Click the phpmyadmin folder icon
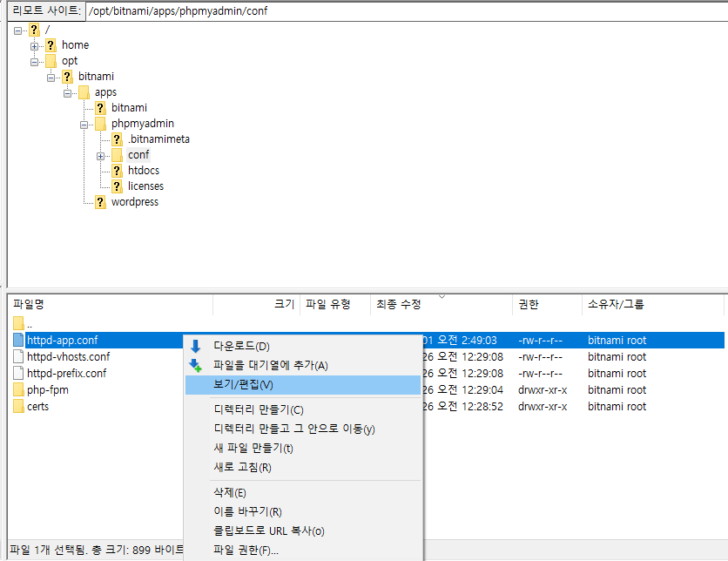Screen dimensions: 728x561 [x=100, y=124]
